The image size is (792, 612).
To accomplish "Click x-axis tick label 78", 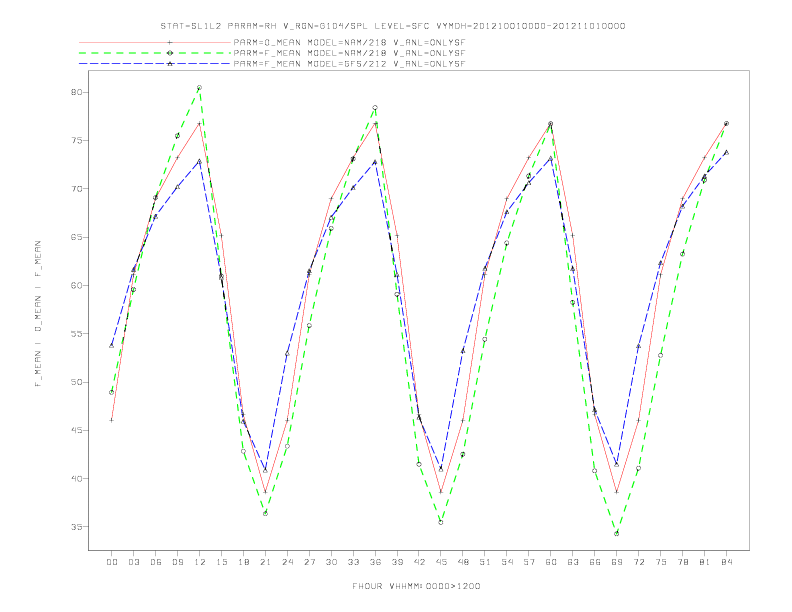I will 682,562.
